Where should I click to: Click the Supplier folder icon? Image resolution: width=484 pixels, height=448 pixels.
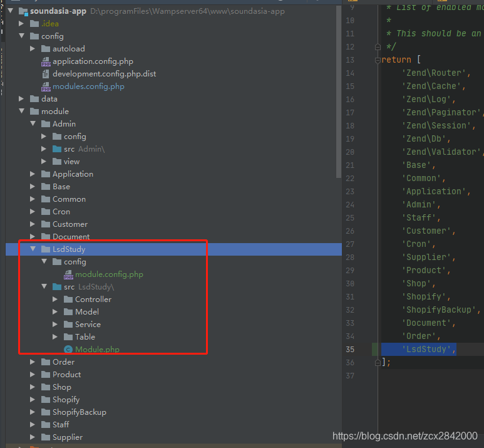pyautogui.click(x=46, y=437)
